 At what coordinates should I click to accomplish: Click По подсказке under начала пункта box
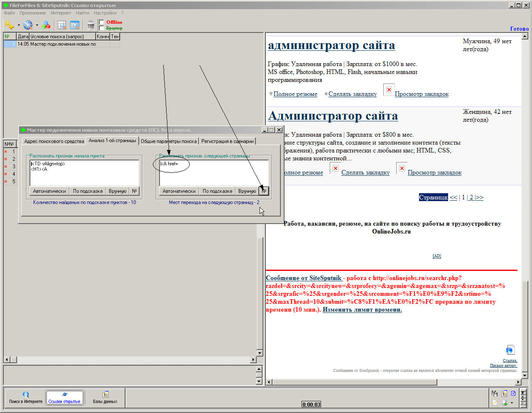coord(88,191)
